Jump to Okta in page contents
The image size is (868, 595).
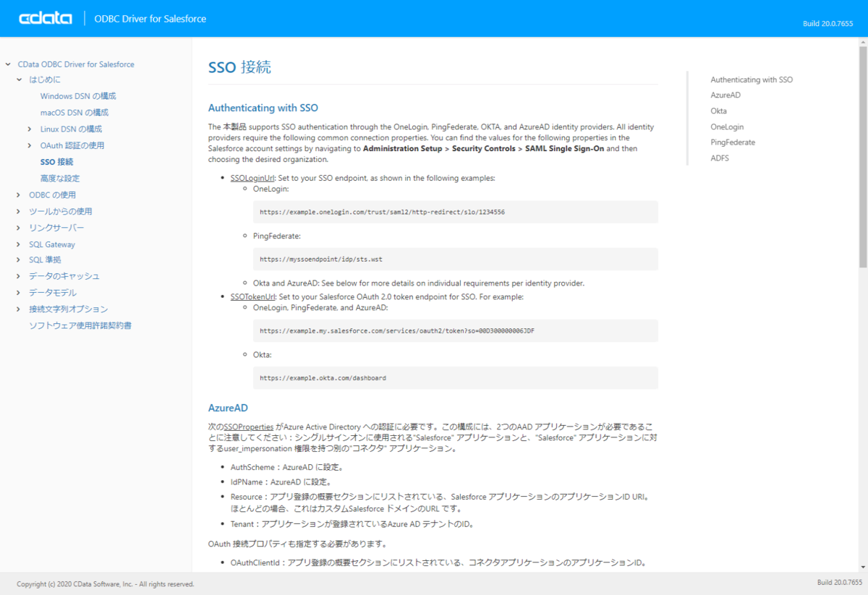[x=719, y=111]
